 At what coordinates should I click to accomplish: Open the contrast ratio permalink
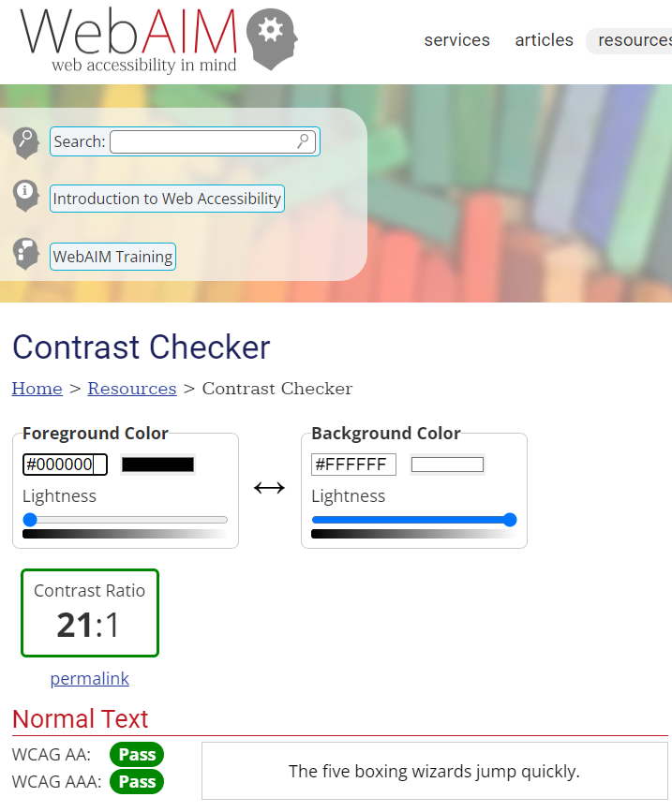pos(90,678)
